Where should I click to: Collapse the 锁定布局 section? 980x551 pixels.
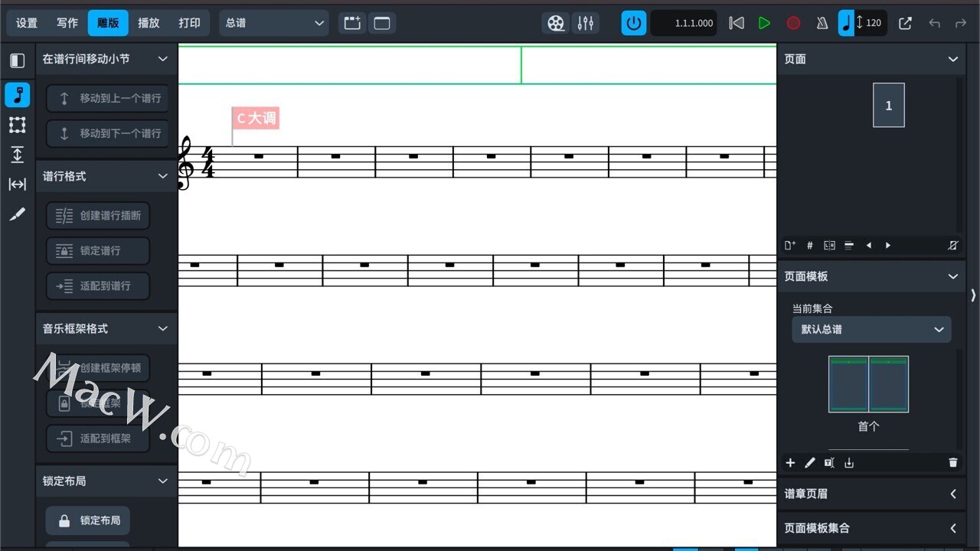[162, 481]
